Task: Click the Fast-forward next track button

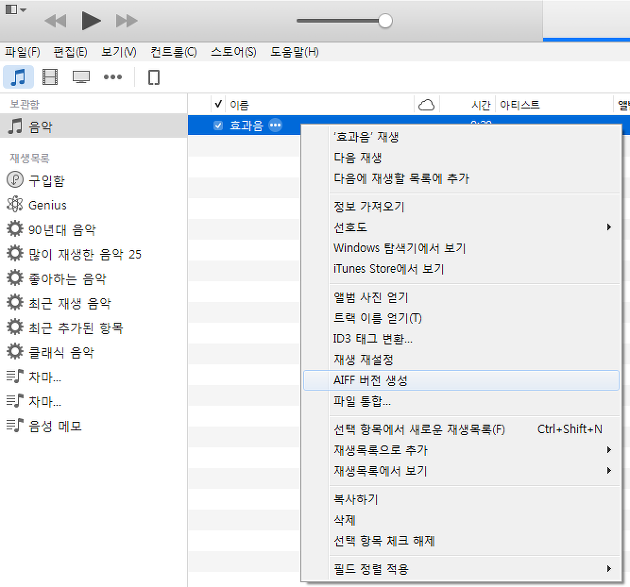Action: tap(127, 21)
